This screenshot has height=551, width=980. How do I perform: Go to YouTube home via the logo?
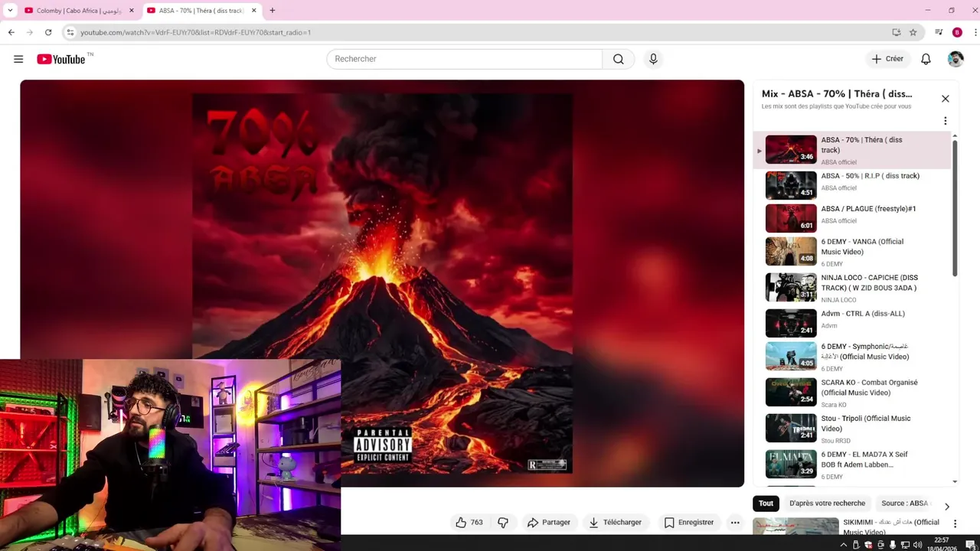coord(61,59)
